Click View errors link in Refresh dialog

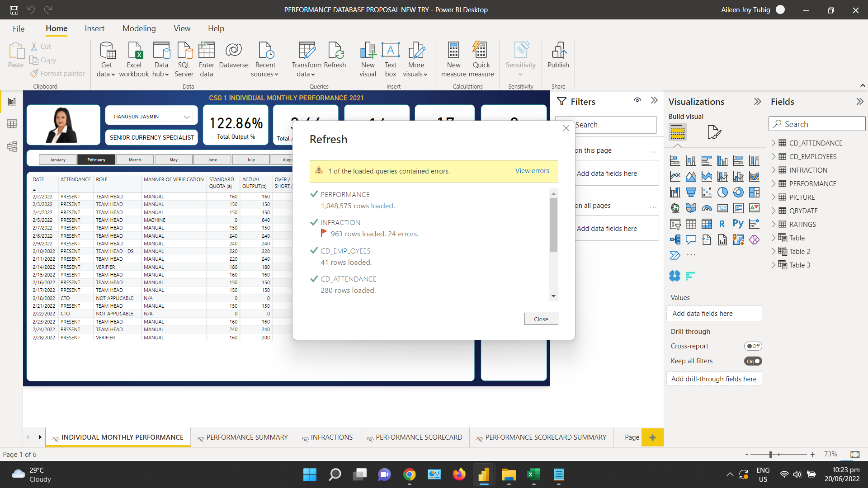(532, 171)
